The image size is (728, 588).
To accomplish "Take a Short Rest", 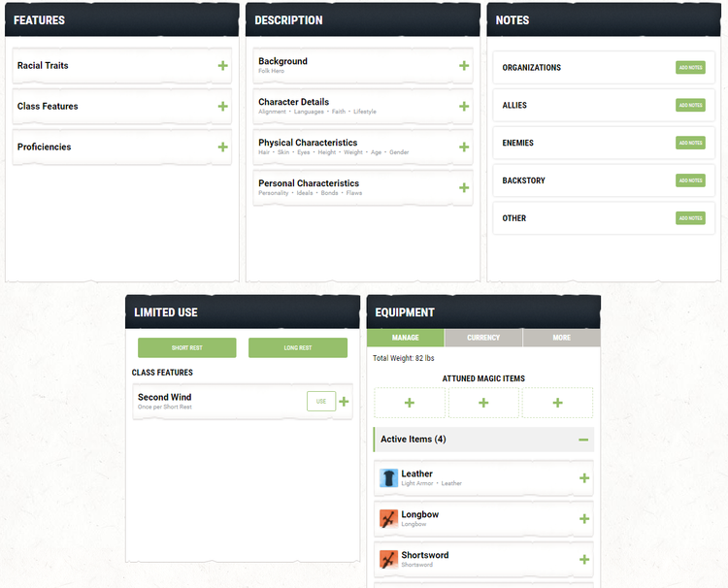I will coord(186,347).
